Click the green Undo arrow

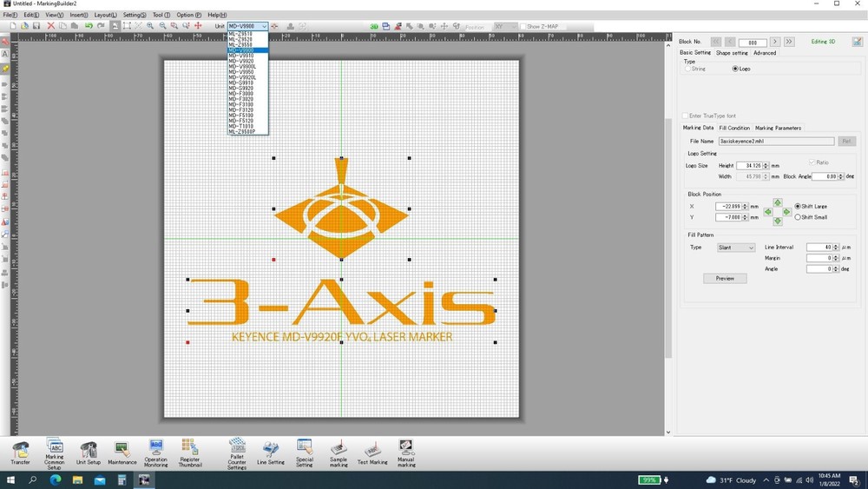pos(89,26)
